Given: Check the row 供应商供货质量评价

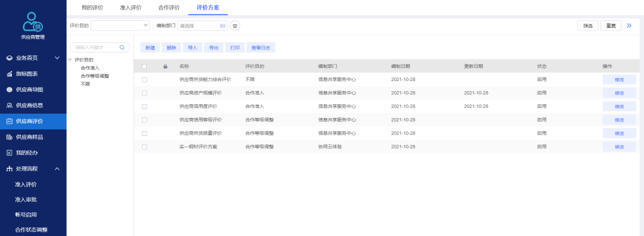Looking at the screenshot, I should click(x=144, y=133).
